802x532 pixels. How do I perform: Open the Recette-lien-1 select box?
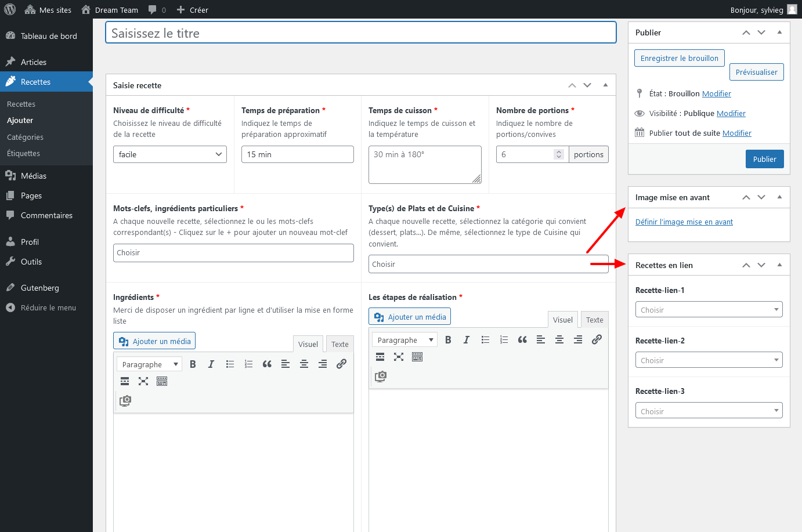coord(709,310)
